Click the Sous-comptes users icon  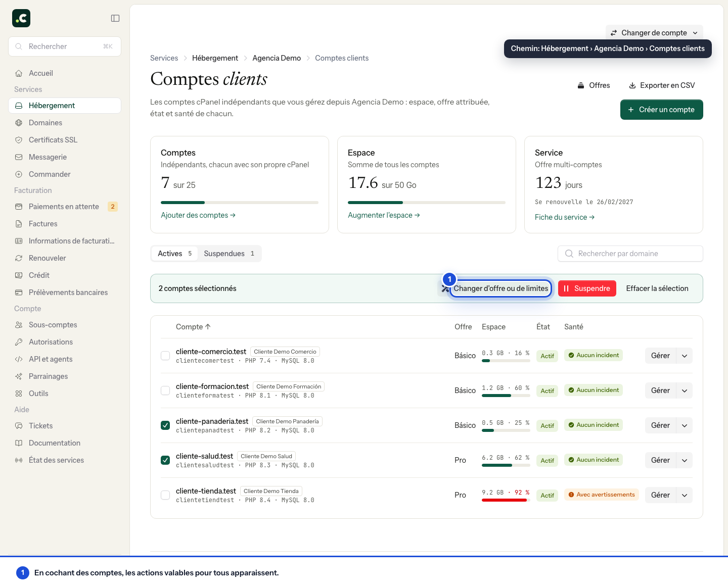pyautogui.click(x=19, y=325)
